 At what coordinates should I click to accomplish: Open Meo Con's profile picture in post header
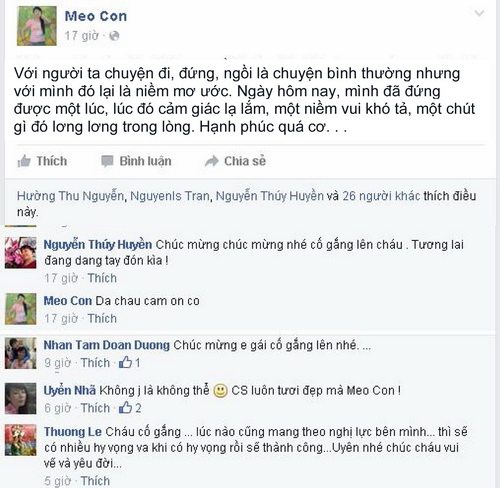[x=37, y=26]
